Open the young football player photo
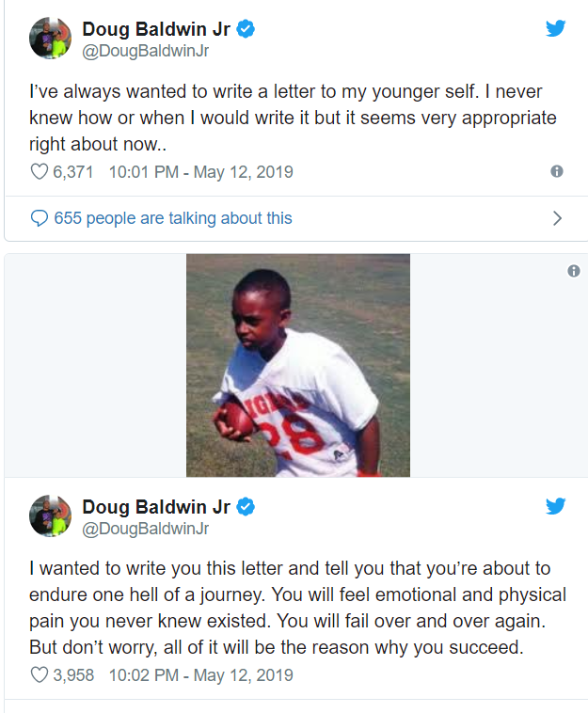The image size is (588, 713). (x=298, y=365)
